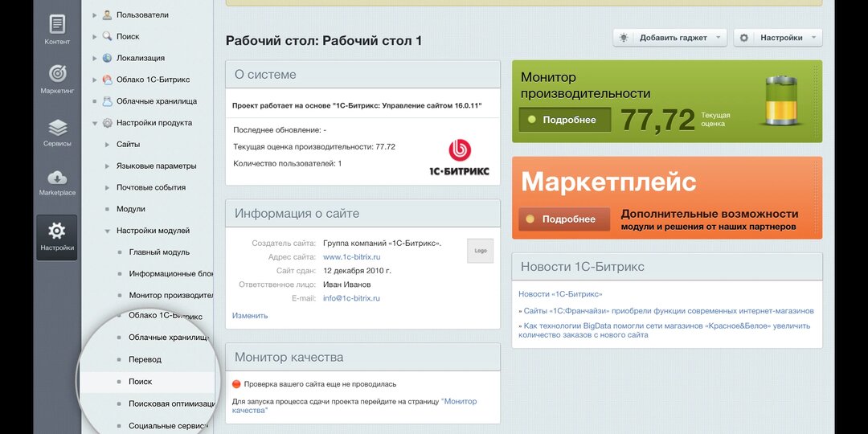Open Социальные сервисы module settings
This screenshot has width=868, height=434.
(x=168, y=426)
